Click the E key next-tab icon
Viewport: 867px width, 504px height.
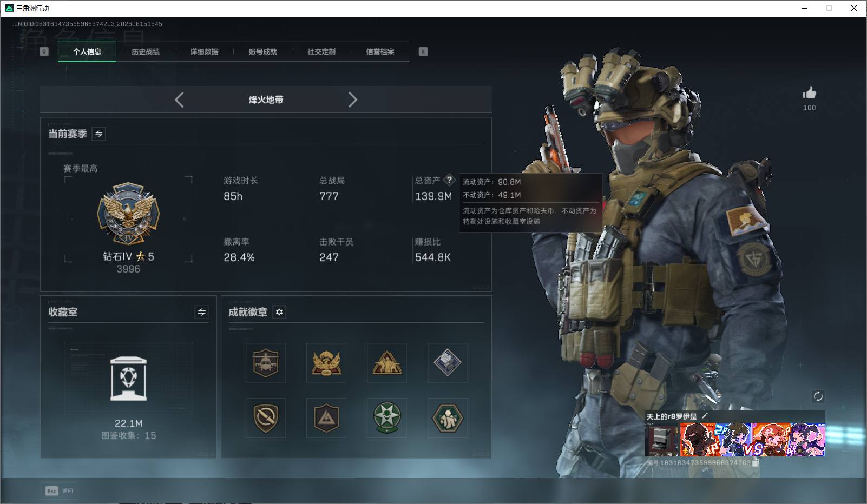pos(423,51)
